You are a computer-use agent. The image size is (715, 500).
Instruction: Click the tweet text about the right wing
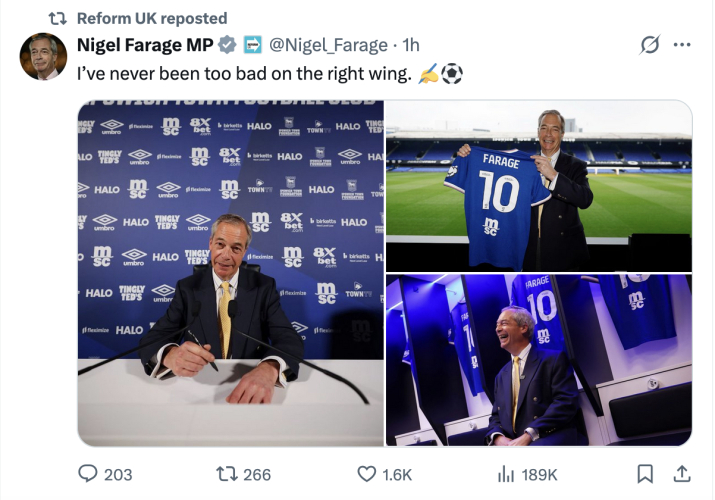[x=244, y=74]
